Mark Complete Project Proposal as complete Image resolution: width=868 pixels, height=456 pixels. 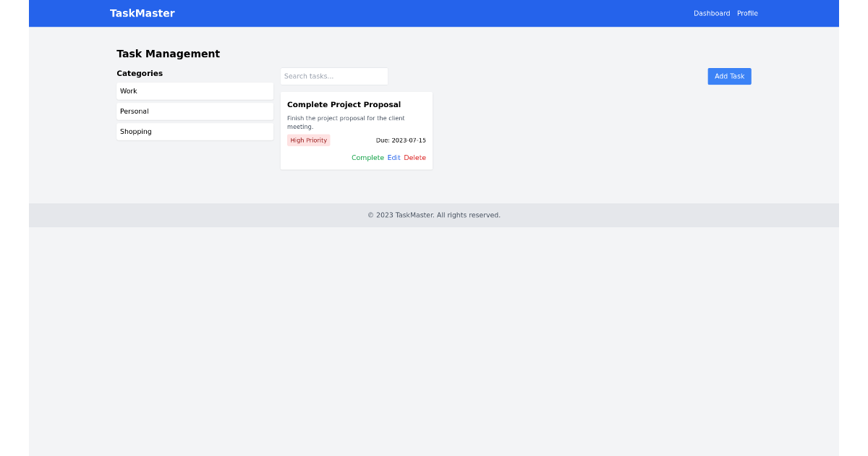click(x=367, y=157)
